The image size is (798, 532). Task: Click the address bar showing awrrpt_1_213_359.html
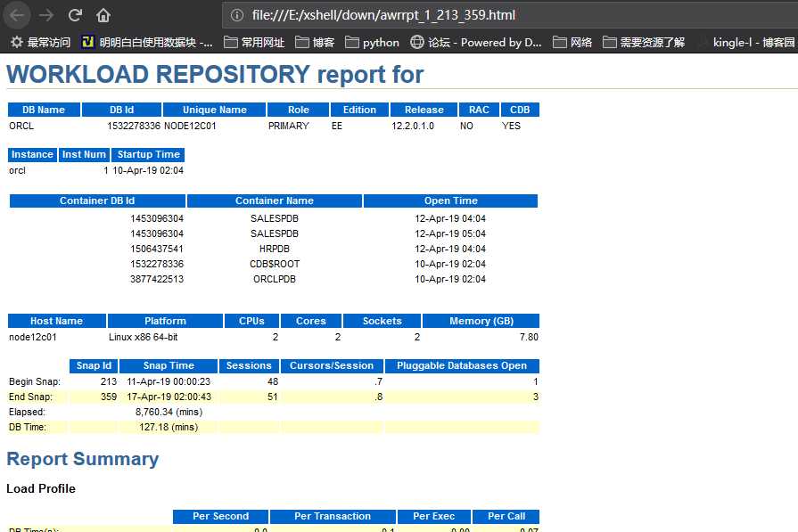tap(509, 15)
